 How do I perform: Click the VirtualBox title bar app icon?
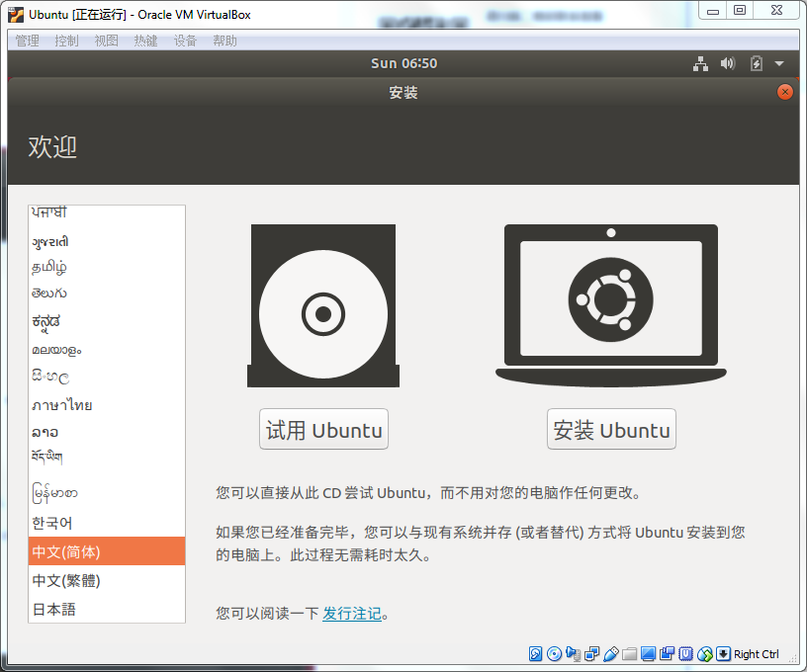[x=16, y=15]
